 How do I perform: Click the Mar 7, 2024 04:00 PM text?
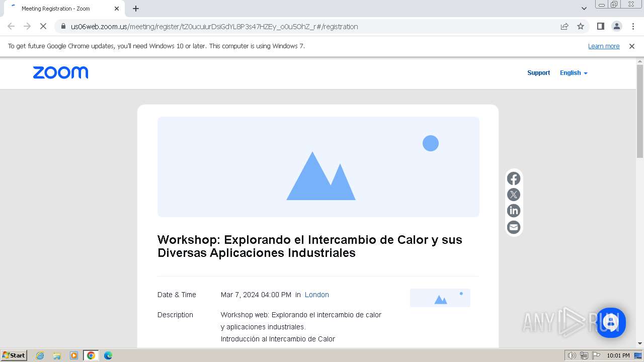pyautogui.click(x=256, y=295)
